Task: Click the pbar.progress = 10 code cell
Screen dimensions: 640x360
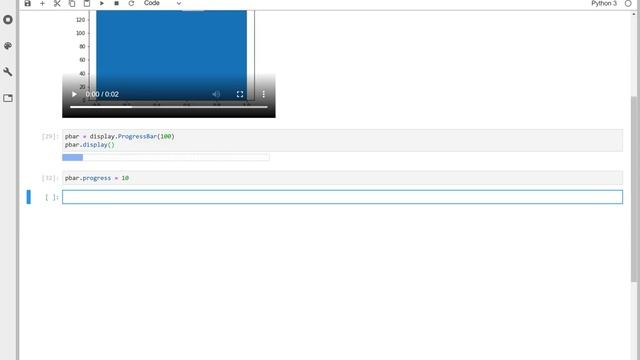Action: (342, 178)
